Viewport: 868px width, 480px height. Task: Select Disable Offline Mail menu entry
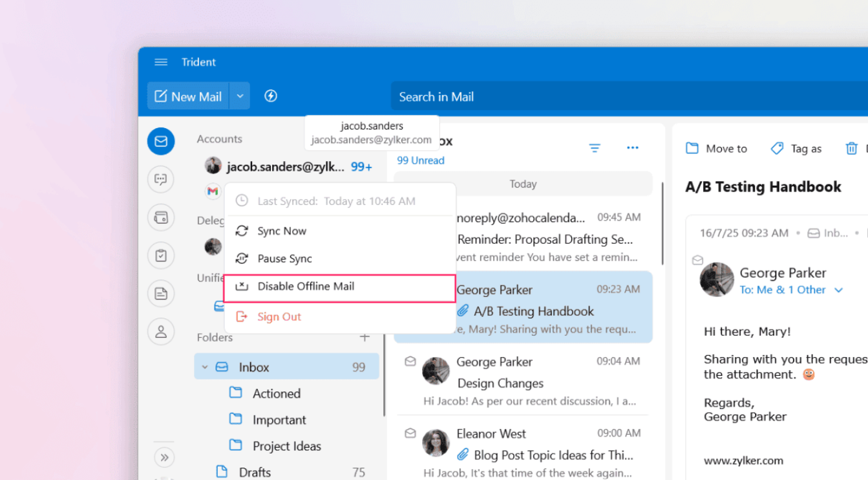340,288
